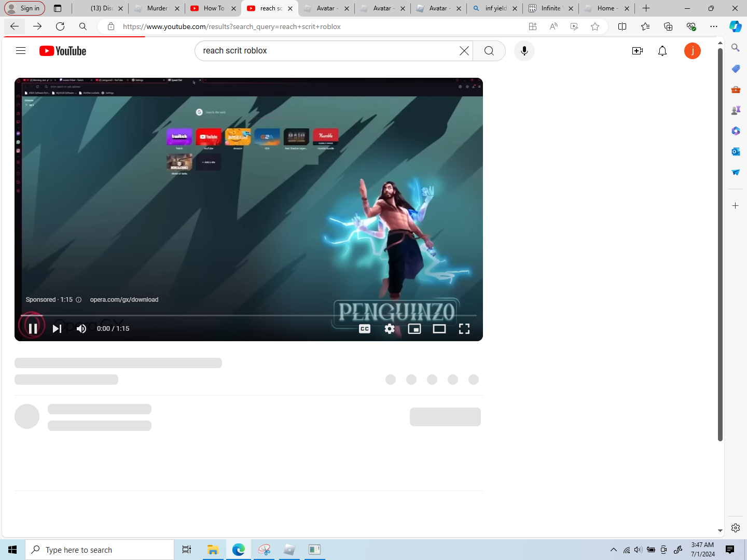Open the YouTube guide hamburger menu
Image resolution: width=747 pixels, height=560 pixels.
(21, 51)
